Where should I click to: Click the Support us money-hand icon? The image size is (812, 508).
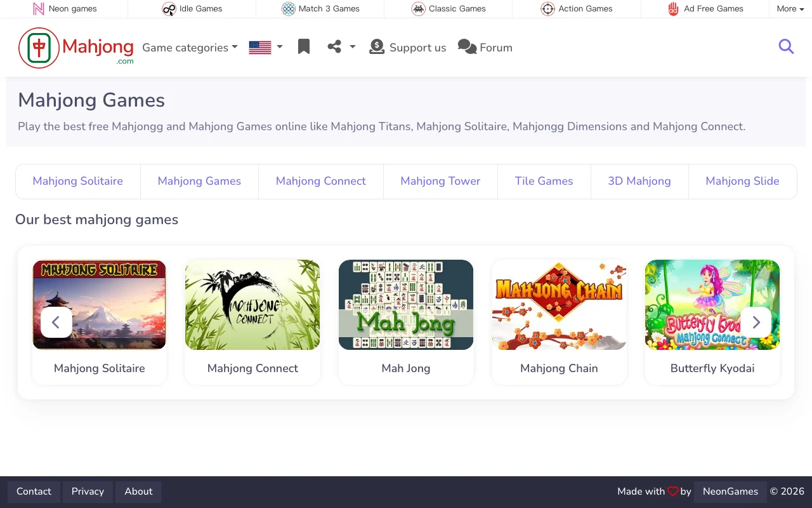pos(377,47)
